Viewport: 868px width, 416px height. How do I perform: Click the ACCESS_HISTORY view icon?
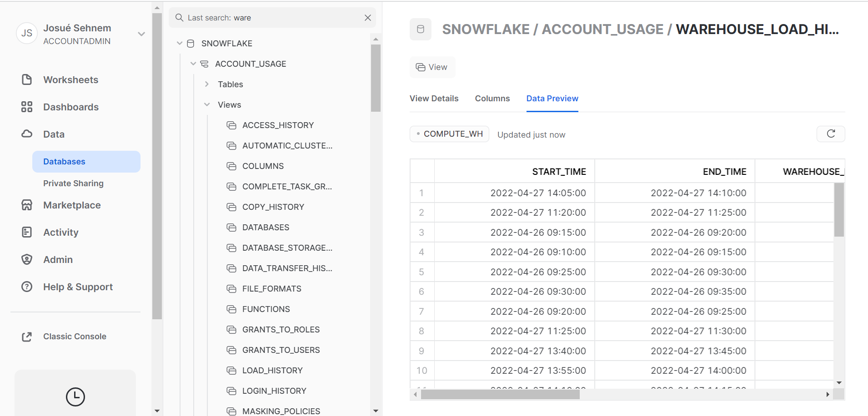tap(231, 125)
